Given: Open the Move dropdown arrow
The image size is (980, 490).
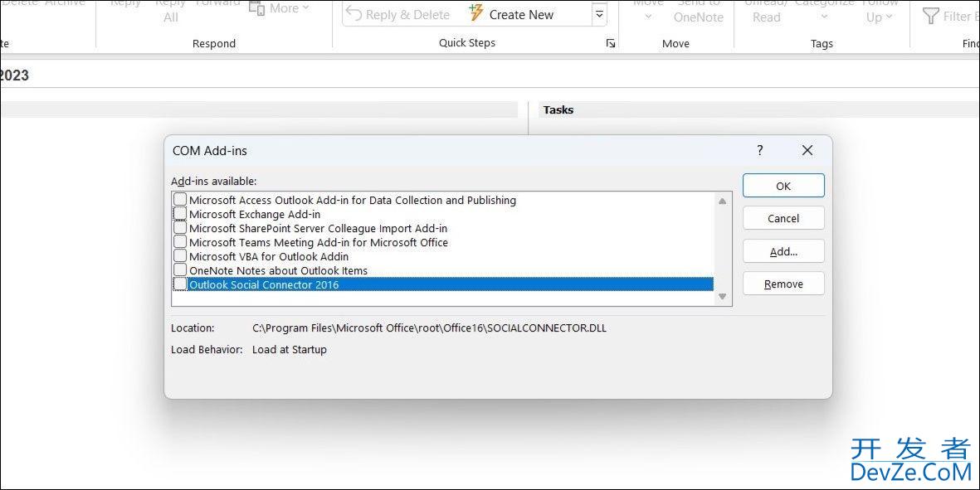Looking at the screenshot, I should click(648, 17).
